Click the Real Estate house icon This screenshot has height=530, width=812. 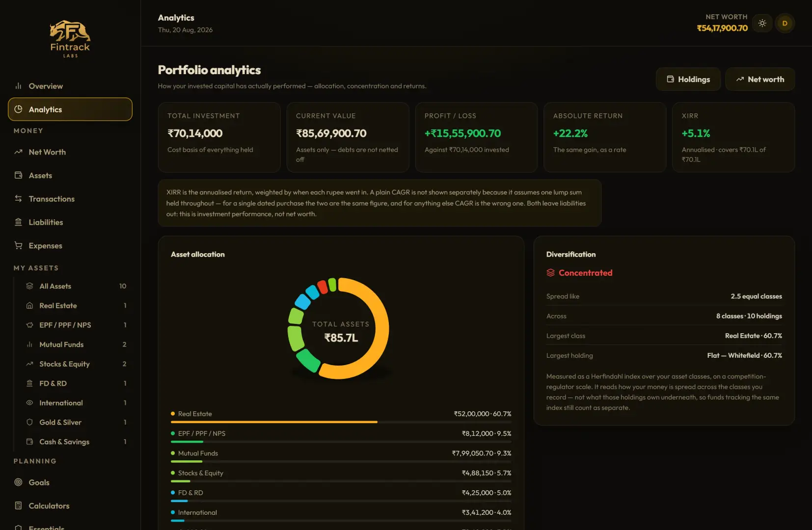(29, 306)
